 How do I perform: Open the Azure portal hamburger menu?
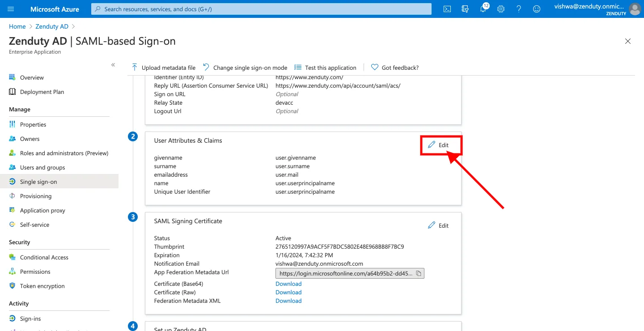tap(11, 9)
